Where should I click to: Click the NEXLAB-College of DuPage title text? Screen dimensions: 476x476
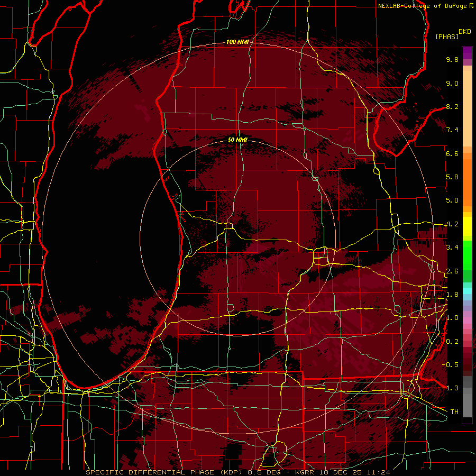point(422,6)
